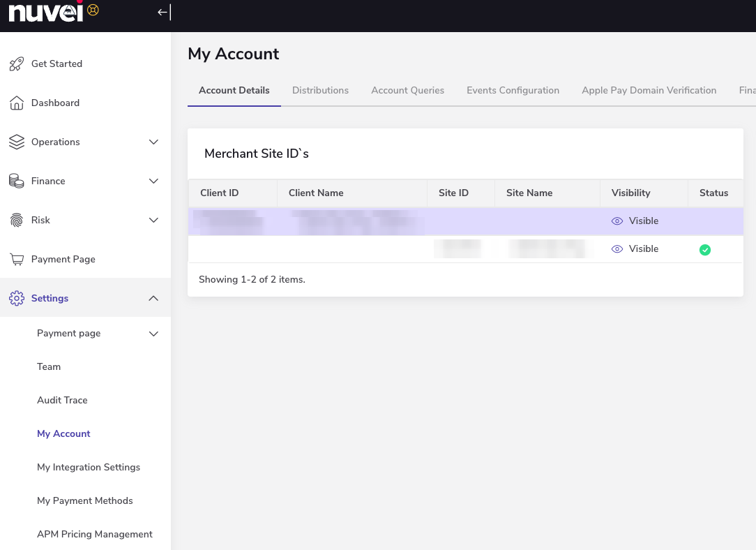Screen dimensions: 756x550
Task: Click the Merchant Site ID`s heading
Action: click(x=257, y=154)
